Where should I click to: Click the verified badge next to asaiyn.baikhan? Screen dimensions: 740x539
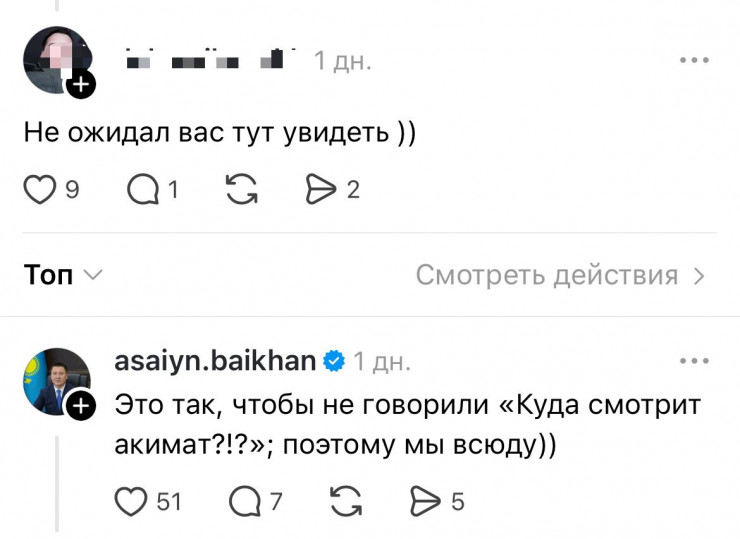(x=334, y=360)
